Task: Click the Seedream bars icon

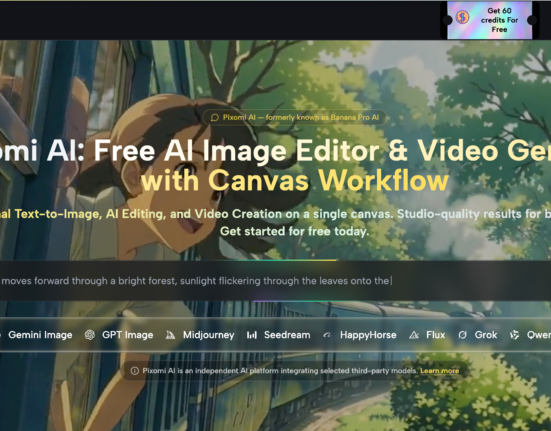Action: click(252, 335)
